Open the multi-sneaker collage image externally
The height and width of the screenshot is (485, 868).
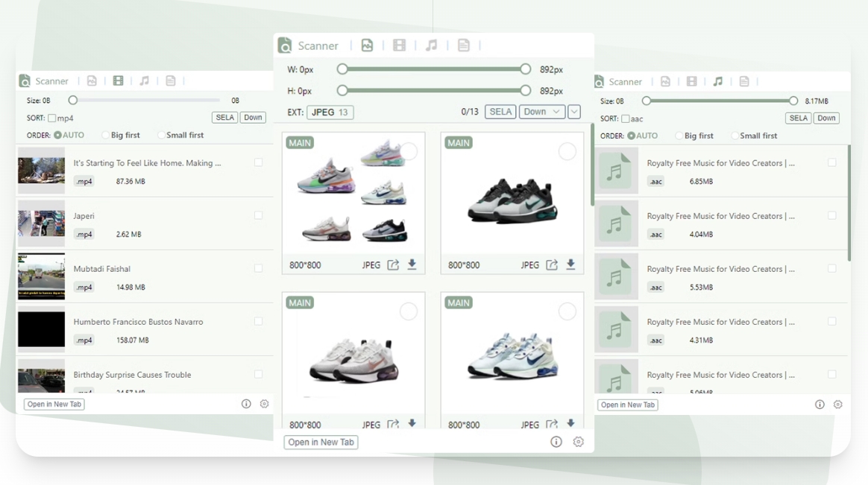pyautogui.click(x=393, y=265)
